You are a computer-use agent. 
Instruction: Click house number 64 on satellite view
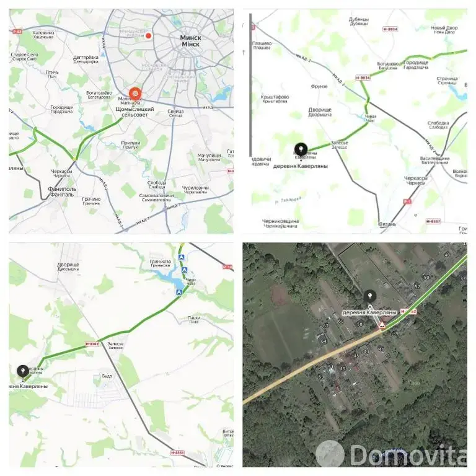(x=324, y=342)
